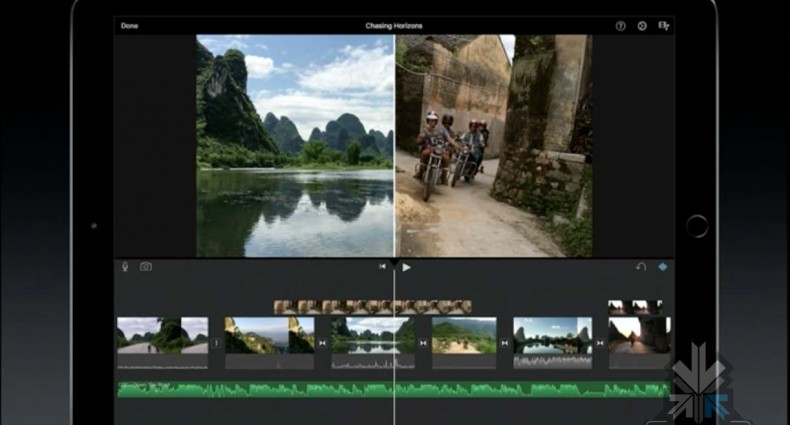The height and width of the screenshot is (425, 790).
Task: Tap transition icon after the mountain cliff clip
Action: tap(322, 343)
